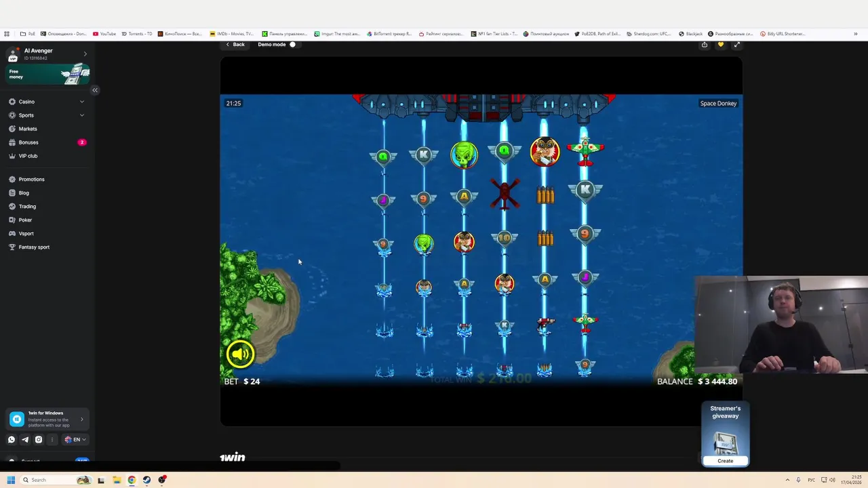Click the pilot character symbol in top row

click(x=545, y=152)
